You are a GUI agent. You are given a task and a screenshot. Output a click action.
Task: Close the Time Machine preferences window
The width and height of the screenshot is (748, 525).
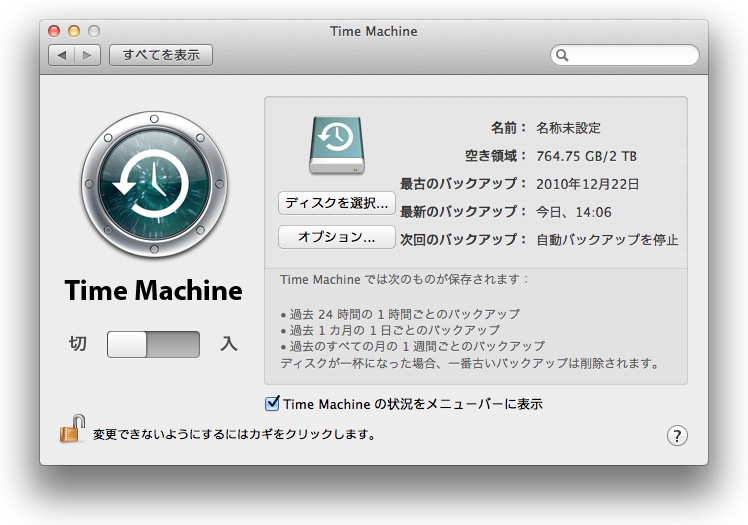[54, 32]
